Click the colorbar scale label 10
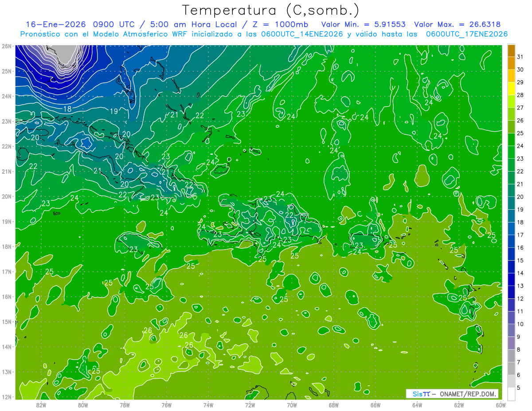Image resolution: width=532 pixels, height=411 pixels. tap(520, 324)
